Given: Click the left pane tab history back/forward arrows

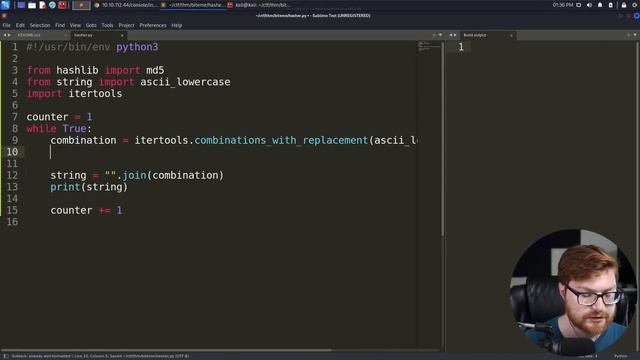Looking at the screenshot, I should [x=7, y=36].
